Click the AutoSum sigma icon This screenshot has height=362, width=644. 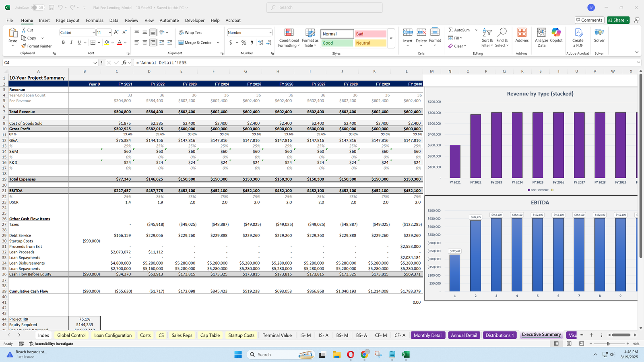451,30
